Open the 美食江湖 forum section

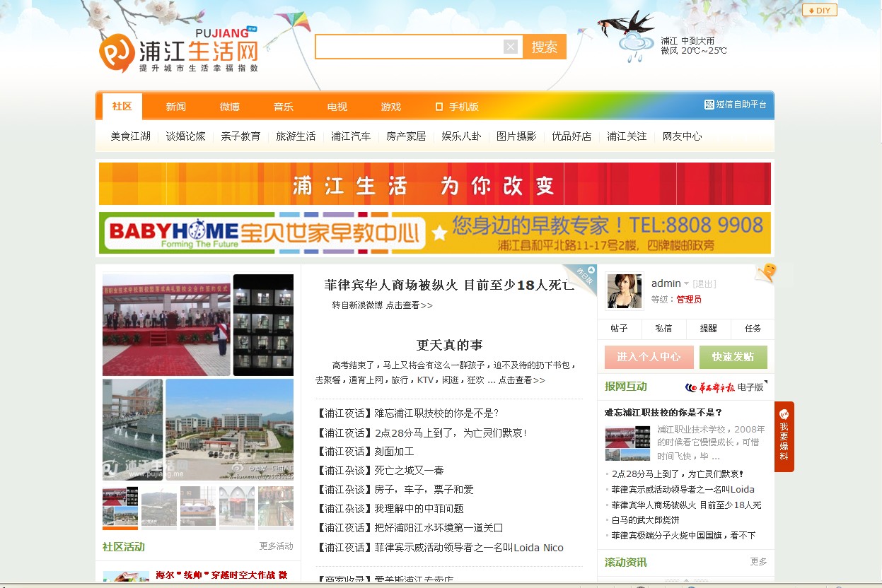pyautogui.click(x=130, y=136)
